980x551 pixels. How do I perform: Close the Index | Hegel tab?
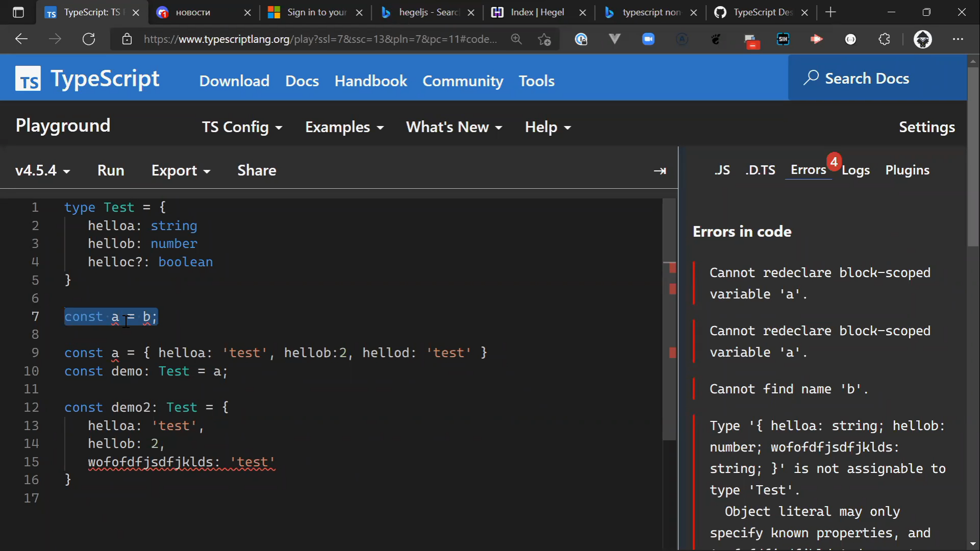582,12
